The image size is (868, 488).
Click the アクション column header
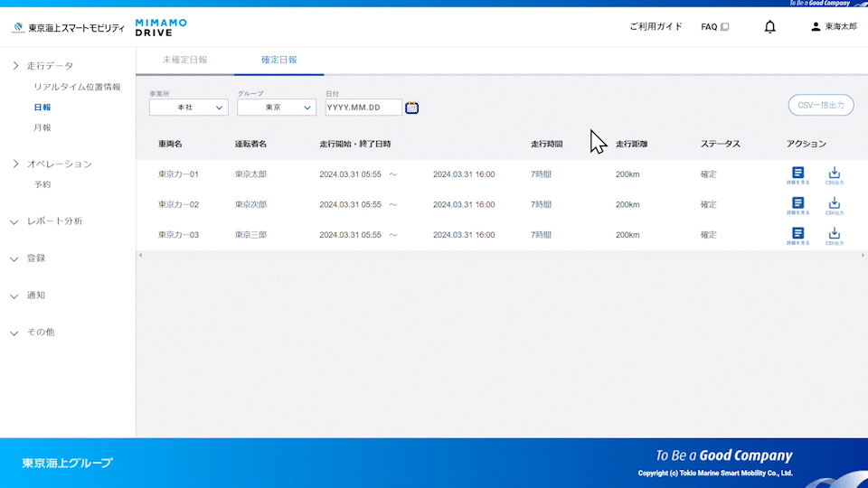click(806, 144)
